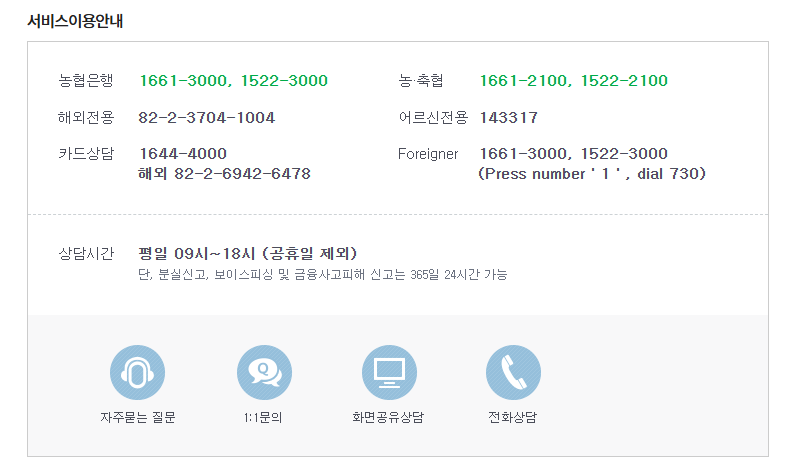Open the 1:1 inquiry chat bubble icon

click(263, 372)
